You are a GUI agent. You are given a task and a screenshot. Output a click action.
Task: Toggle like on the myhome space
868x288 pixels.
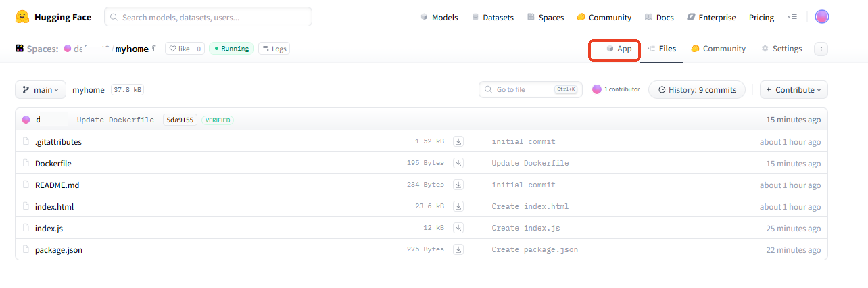tap(180, 49)
